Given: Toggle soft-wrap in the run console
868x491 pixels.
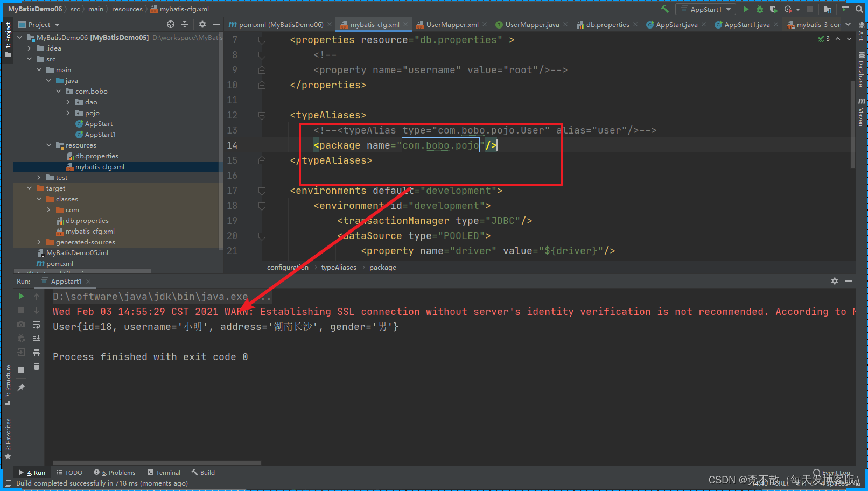Looking at the screenshot, I should tap(37, 324).
